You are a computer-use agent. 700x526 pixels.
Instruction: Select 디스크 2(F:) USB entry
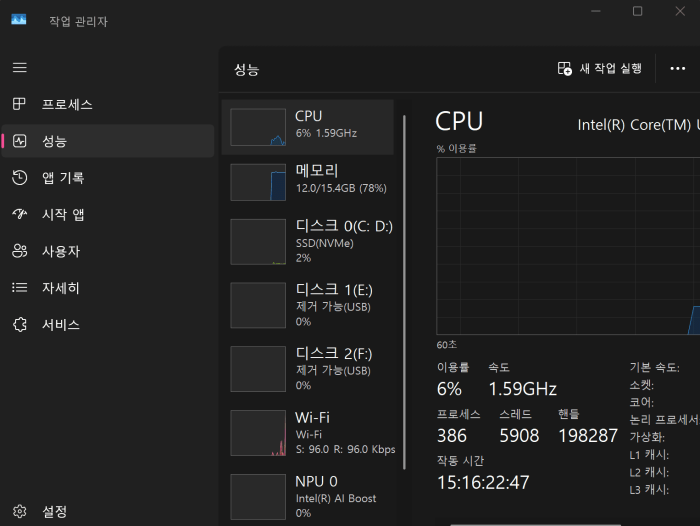(308, 369)
